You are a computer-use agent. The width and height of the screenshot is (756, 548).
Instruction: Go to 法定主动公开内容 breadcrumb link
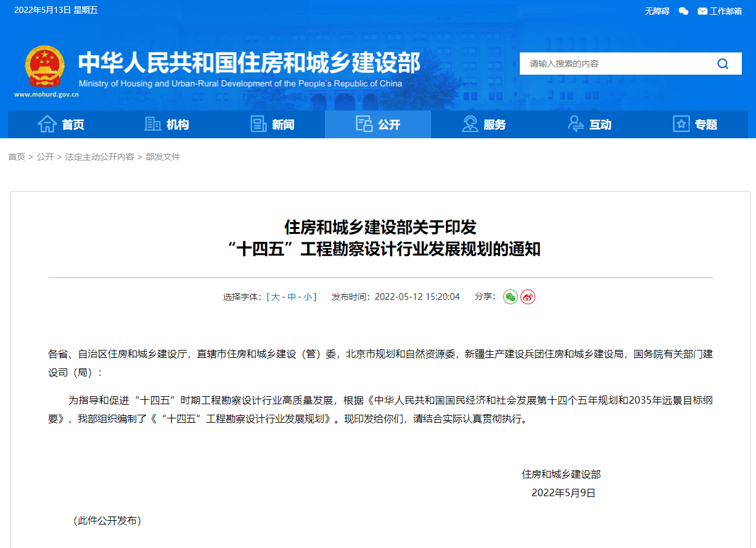point(100,157)
